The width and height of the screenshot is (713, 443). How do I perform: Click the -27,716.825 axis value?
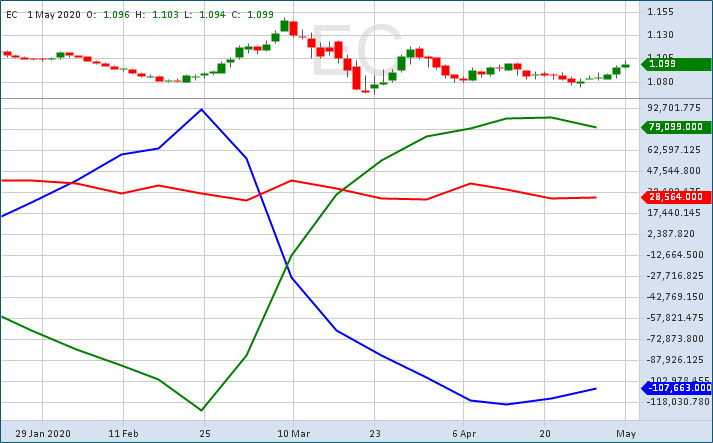click(675, 276)
